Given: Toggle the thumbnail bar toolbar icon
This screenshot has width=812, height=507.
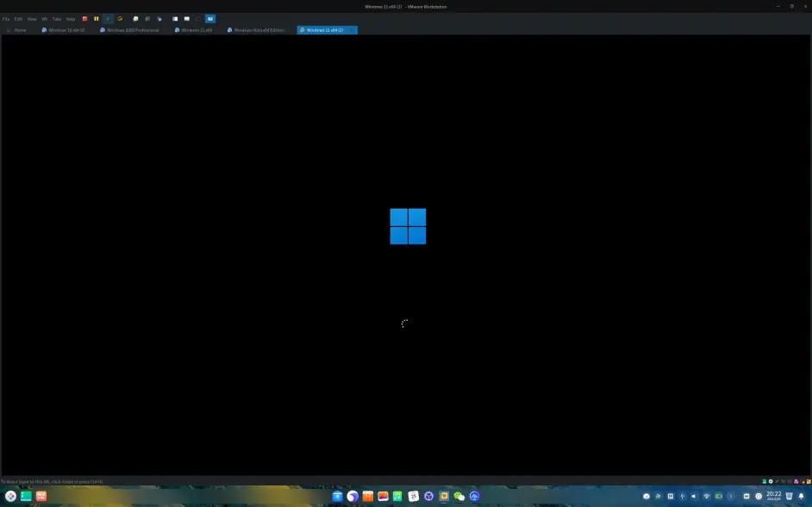Looking at the screenshot, I should tap(187, 19).
